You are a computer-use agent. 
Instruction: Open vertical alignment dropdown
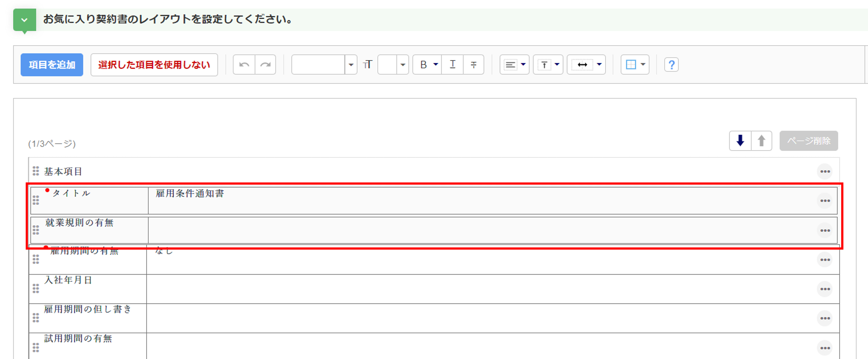point(548,65)
